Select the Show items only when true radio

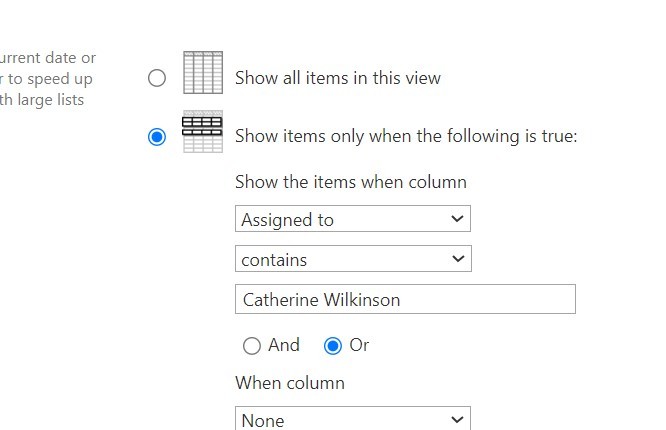point(157,137)
